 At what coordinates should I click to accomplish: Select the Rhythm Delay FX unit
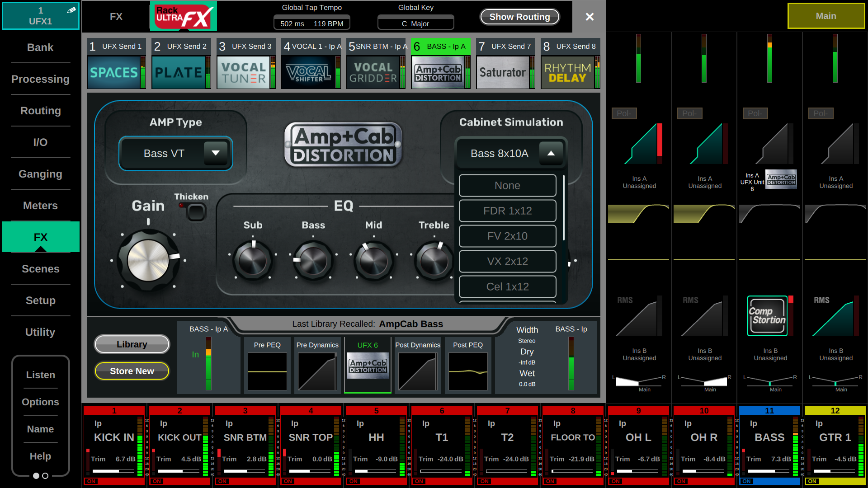(x=567, y=72)
